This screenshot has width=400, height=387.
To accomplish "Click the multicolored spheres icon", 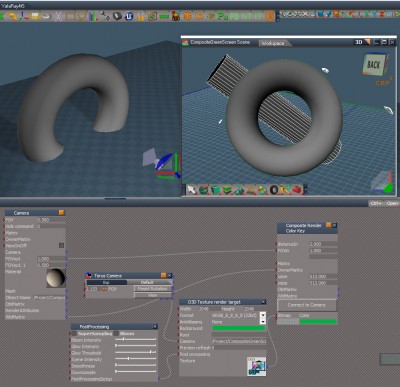I will 262,190.
